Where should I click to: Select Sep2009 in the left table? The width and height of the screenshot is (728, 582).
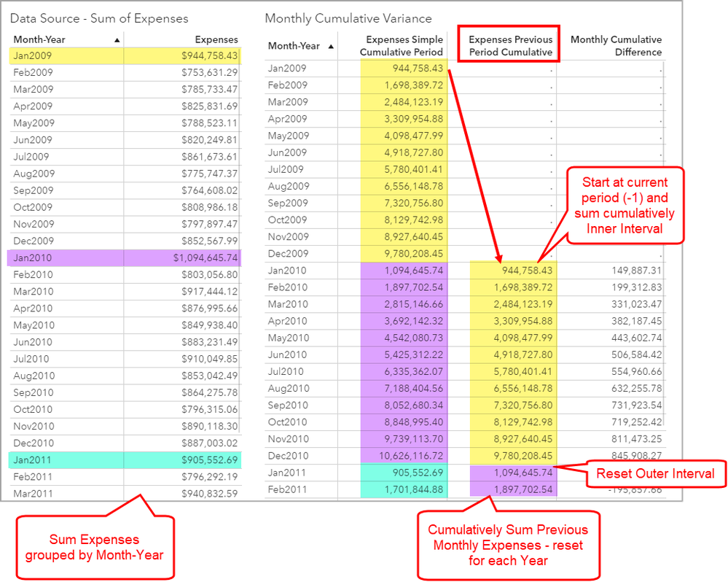33,190
